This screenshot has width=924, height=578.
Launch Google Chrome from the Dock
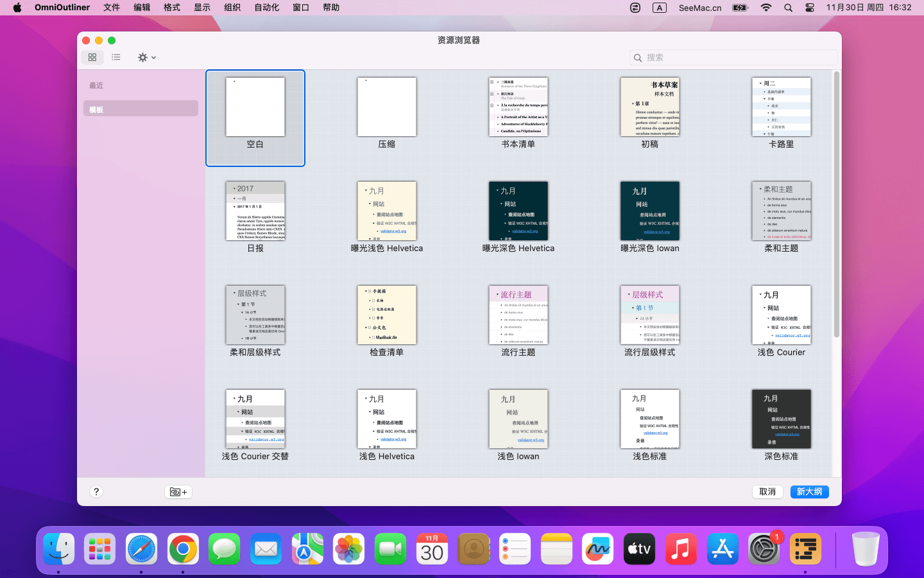(x=183, y=549)
